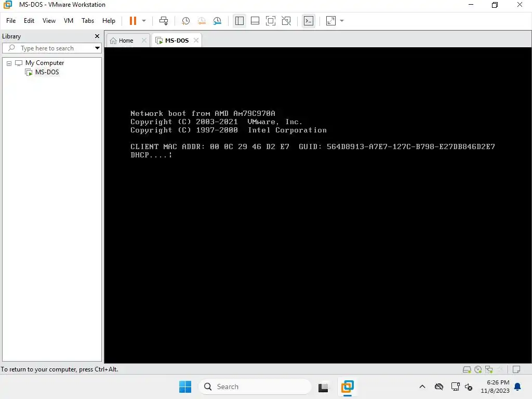Click the VMware icon in title bar
The width and height of the screenshot is (532, 399).
point(7,5)
